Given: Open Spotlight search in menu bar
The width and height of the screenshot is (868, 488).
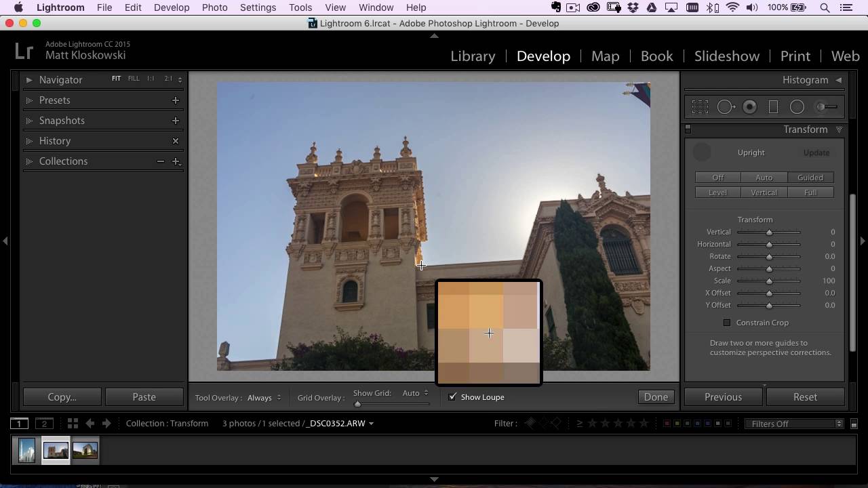Looking at the screenshot, I should [825, 7].
